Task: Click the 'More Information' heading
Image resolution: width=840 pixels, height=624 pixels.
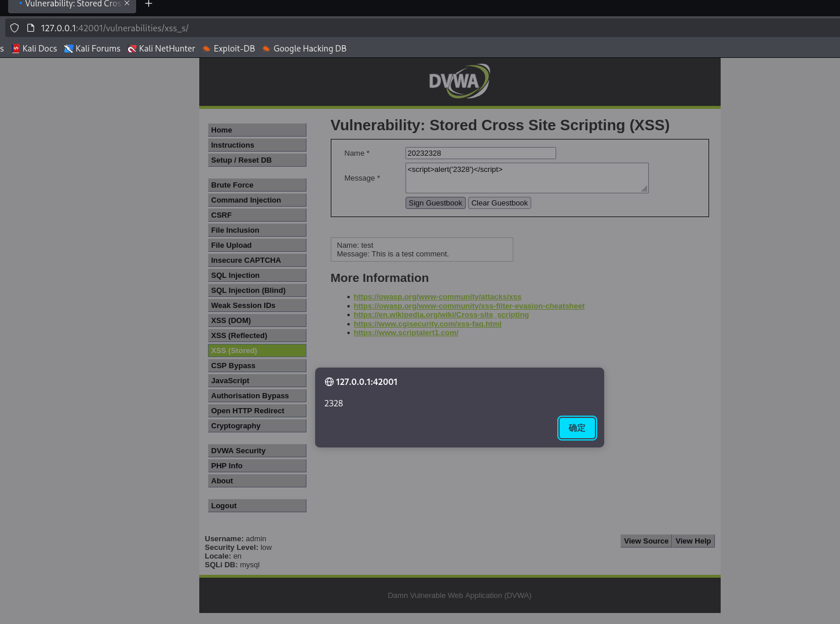Action: coord(379,278)
